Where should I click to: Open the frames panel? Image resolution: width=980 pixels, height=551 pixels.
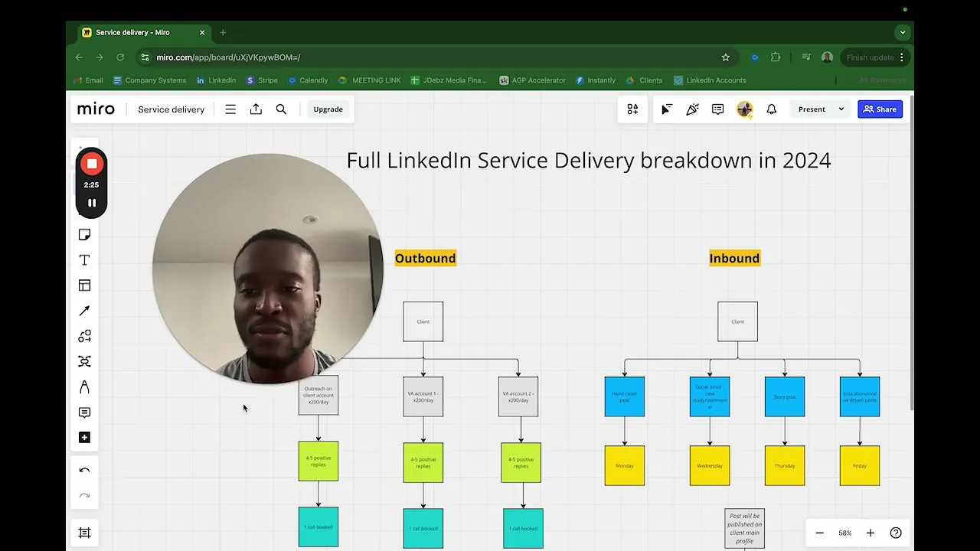pos(84,533)
